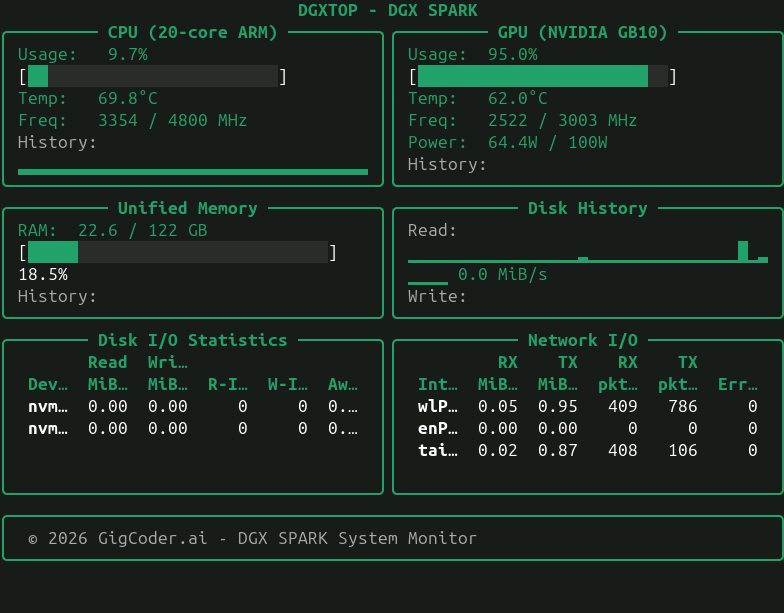Click the DGXTOP - DGX SPARK title

388,10
